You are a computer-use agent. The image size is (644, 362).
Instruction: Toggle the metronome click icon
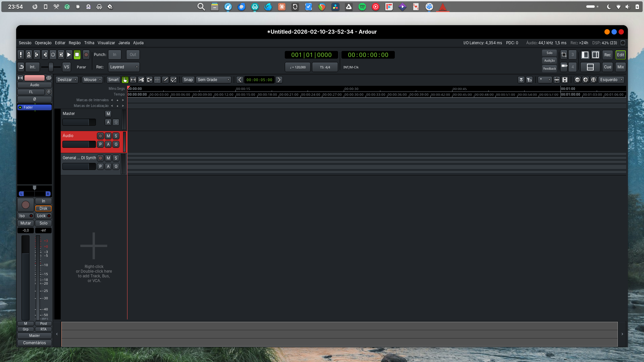[29, 55]
